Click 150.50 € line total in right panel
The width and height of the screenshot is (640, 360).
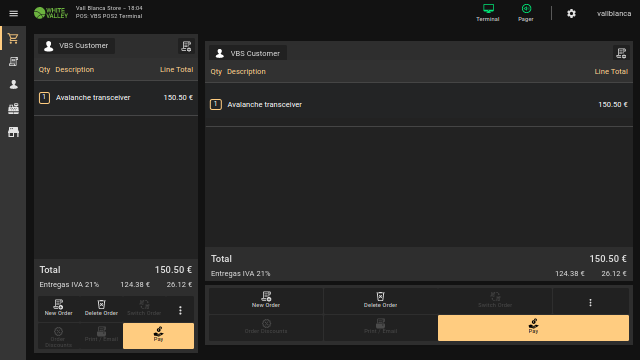point(613,104)
